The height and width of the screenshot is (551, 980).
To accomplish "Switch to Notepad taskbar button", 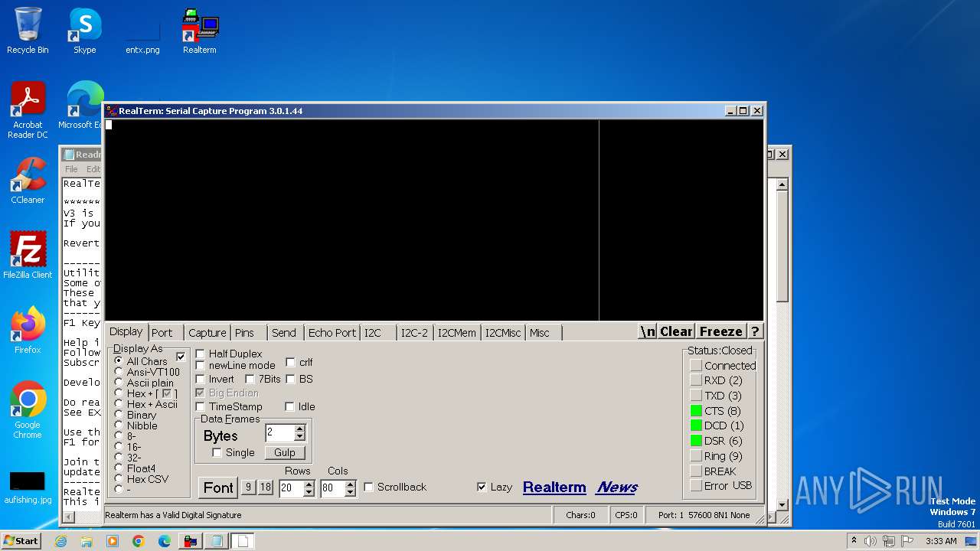I will (217, 541).
